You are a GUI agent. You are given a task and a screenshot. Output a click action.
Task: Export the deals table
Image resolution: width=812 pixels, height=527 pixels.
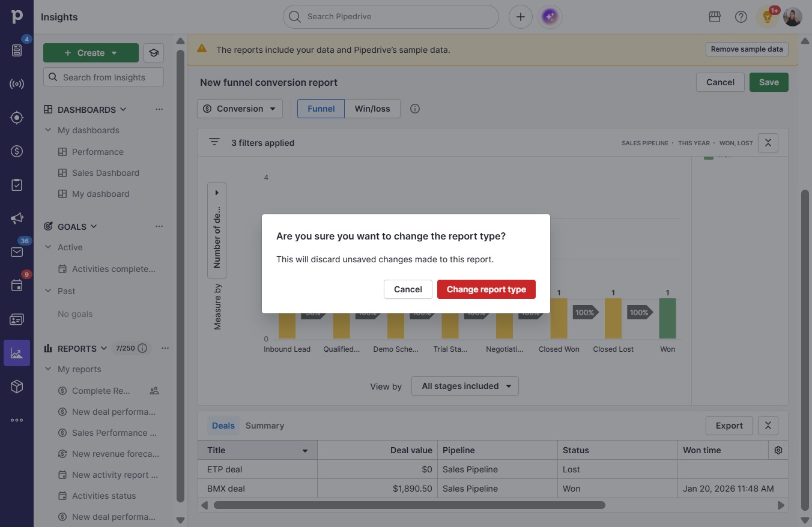pos(729,426)
